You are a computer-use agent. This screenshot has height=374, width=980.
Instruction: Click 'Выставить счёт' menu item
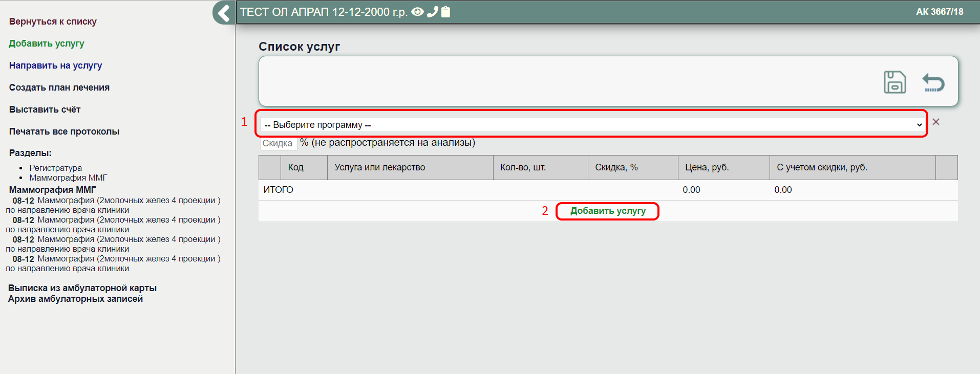(x=45, y=109)
